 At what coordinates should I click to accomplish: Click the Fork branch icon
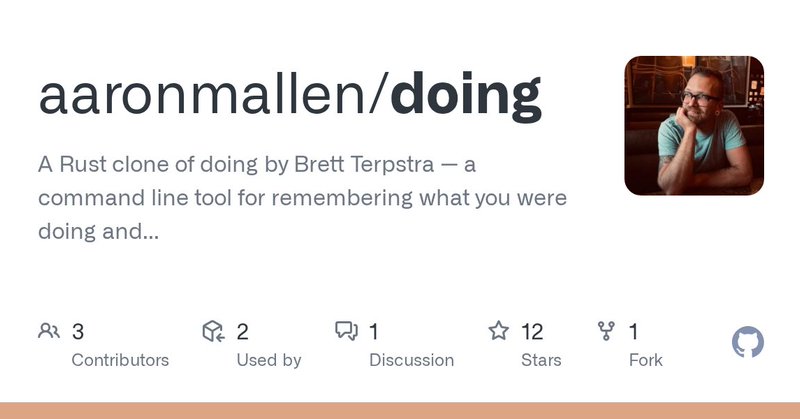(606, 331)
